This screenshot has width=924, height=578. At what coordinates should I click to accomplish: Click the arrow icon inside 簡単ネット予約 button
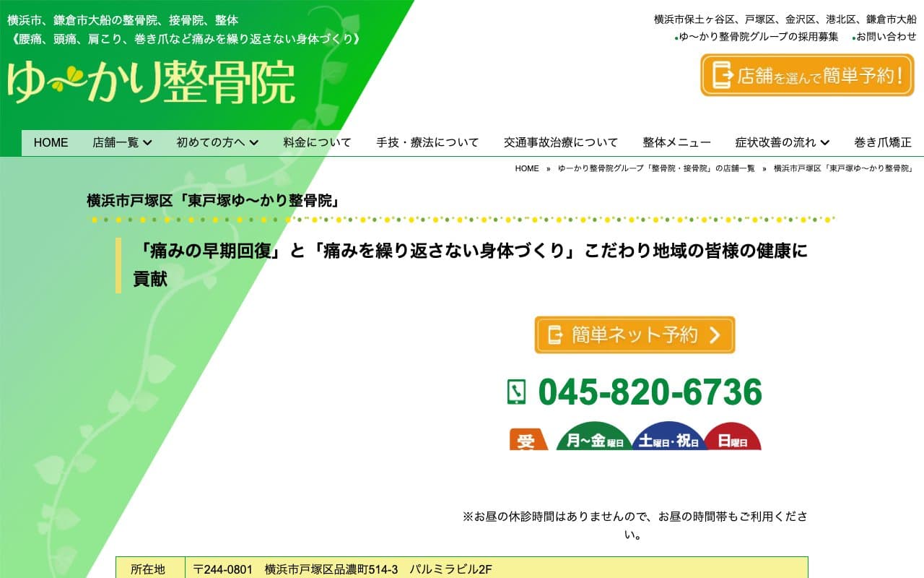714,335
